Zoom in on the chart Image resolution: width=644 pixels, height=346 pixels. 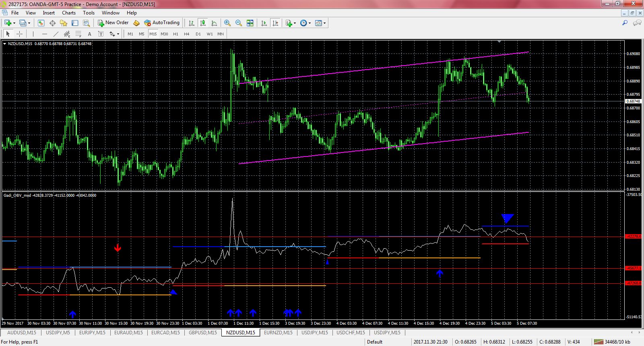point(227,23)
